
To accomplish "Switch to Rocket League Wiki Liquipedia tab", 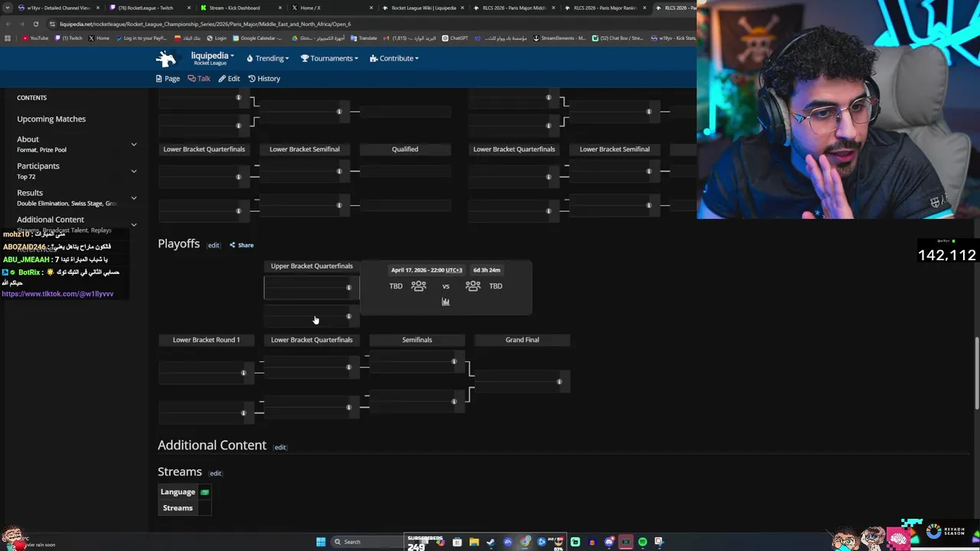I will (x=423, y=8).
